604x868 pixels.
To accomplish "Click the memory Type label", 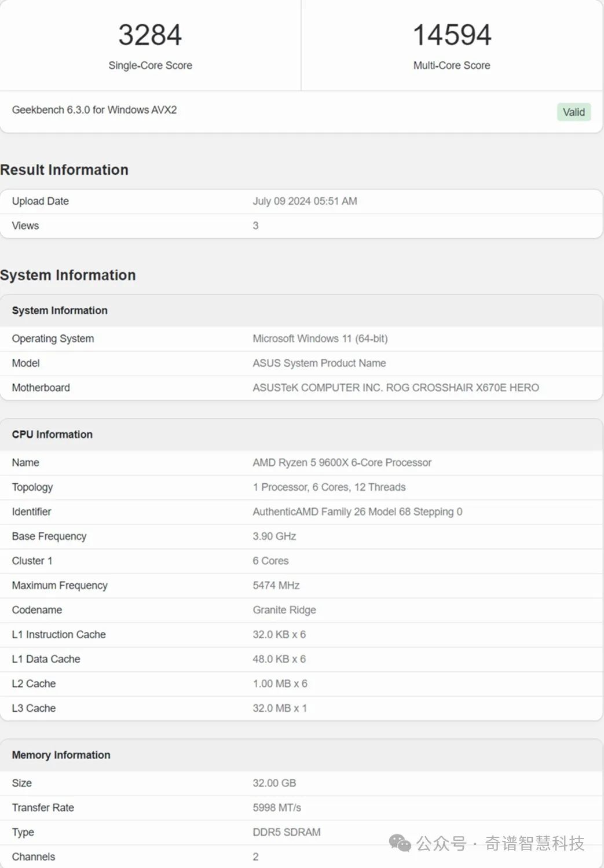I will (23, 833).
